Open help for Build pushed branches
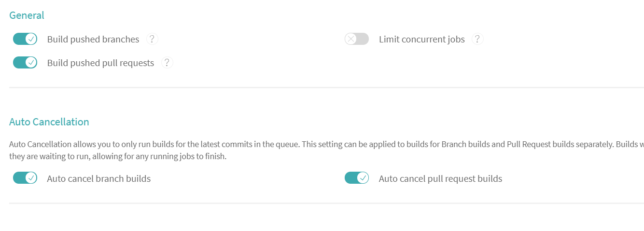The width and height of the screenshot is (644, 231). pyautogui.click(x=152, y=39)
